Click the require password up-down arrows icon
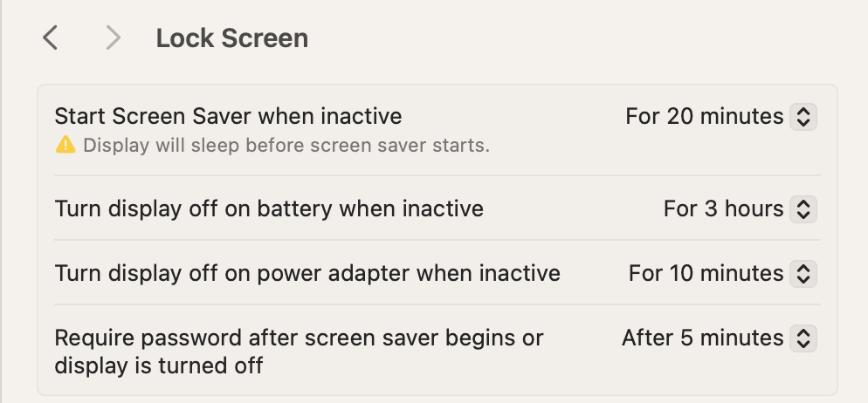This screenshot has height=403, width=868. [x=803, y=338]
